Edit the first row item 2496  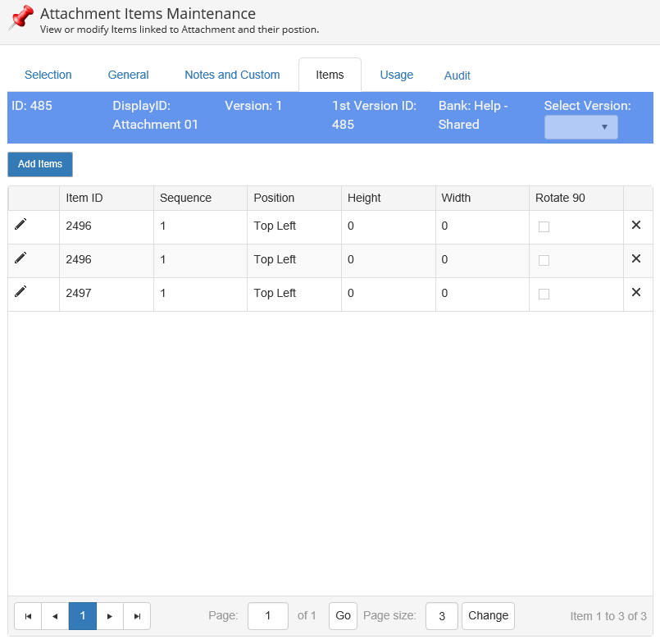pos(20,224)
